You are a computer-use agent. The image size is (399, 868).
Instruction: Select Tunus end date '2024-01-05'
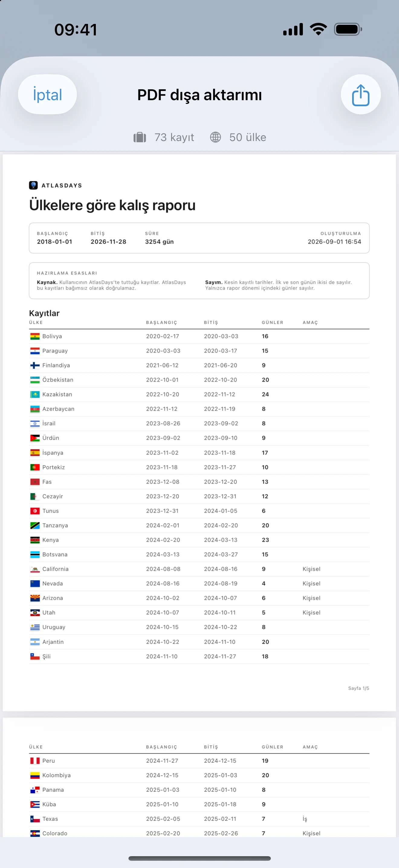221,511
